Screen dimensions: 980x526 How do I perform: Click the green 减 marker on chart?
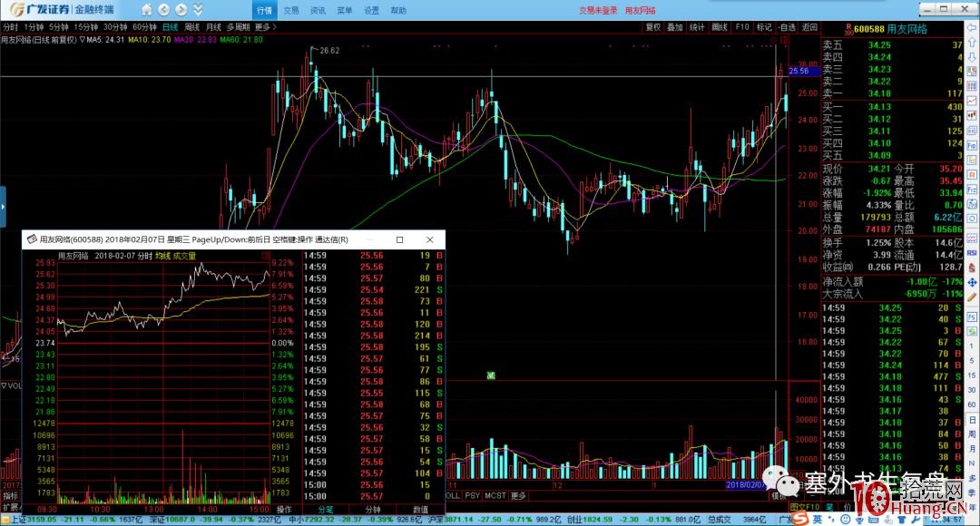491,375
